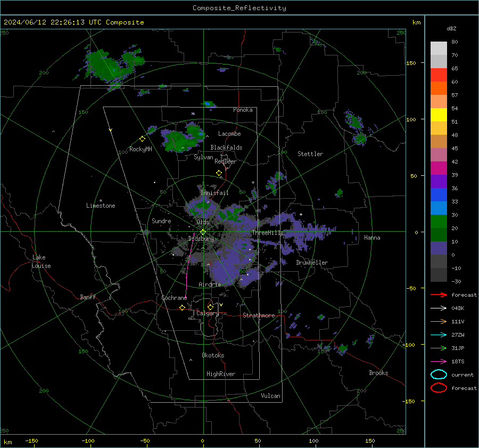The height and width of the screenshot is (448, 479).
Task: Click the Banff label
Action: 88,297
